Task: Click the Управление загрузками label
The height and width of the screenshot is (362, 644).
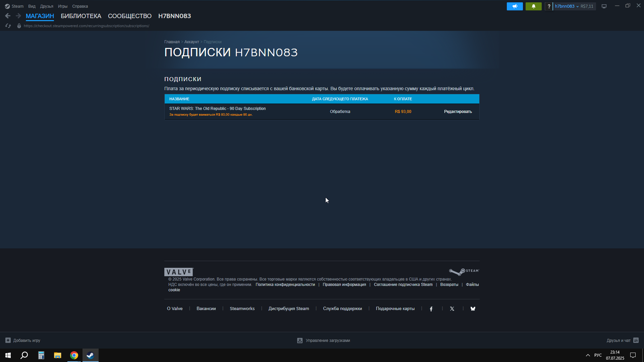Action: pos(328,341)
